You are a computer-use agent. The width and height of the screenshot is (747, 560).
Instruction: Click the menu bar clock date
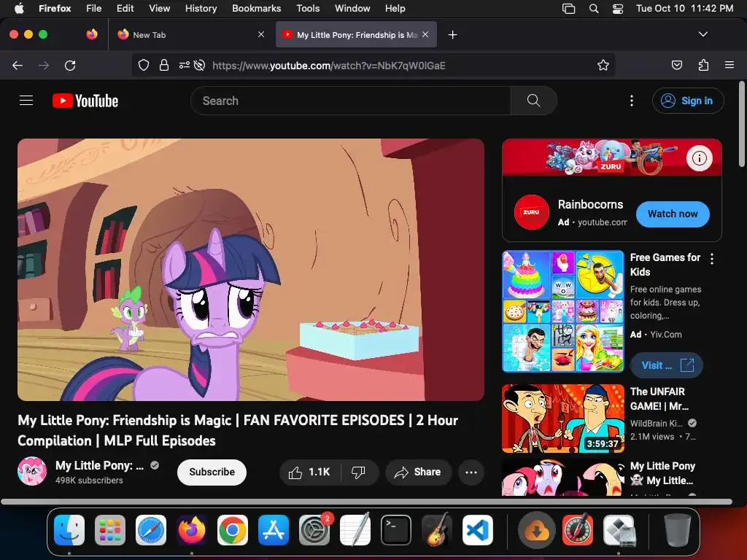[684, 8]
